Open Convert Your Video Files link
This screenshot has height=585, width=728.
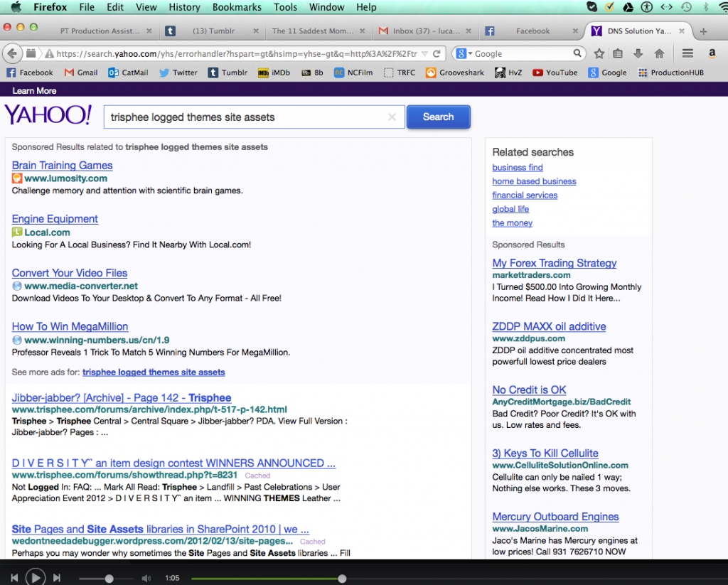point(70,273)
